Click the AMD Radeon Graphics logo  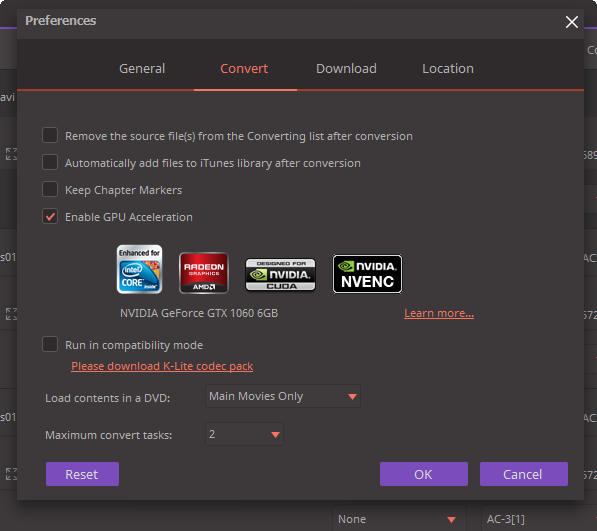coord(204,273)
